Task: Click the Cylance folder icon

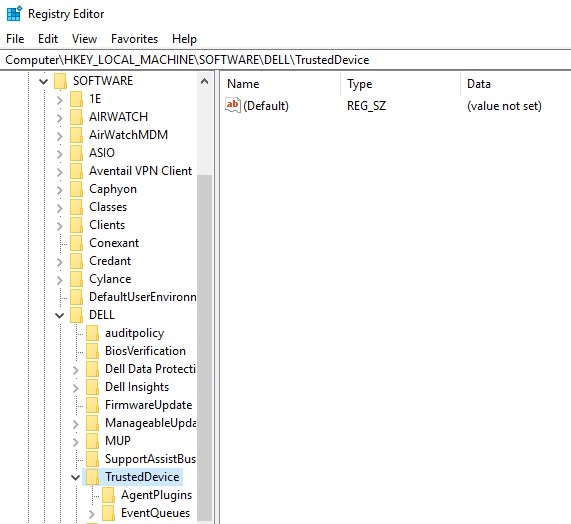Action: 76,279
